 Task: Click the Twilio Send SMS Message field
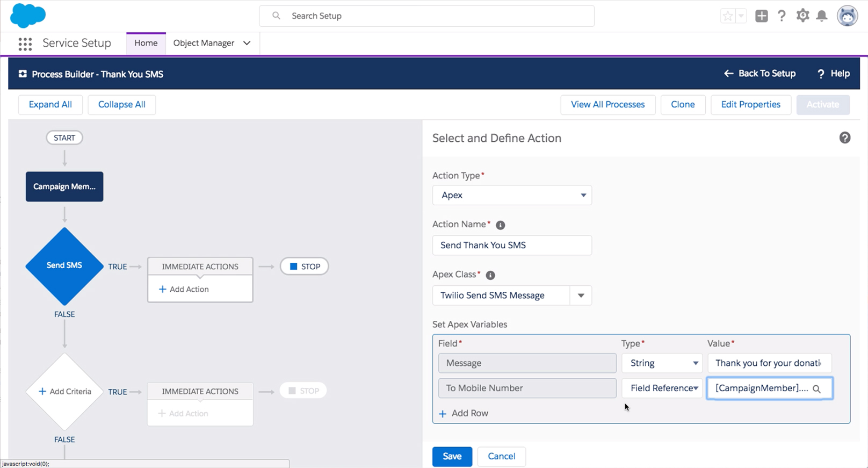coord(501,296)
